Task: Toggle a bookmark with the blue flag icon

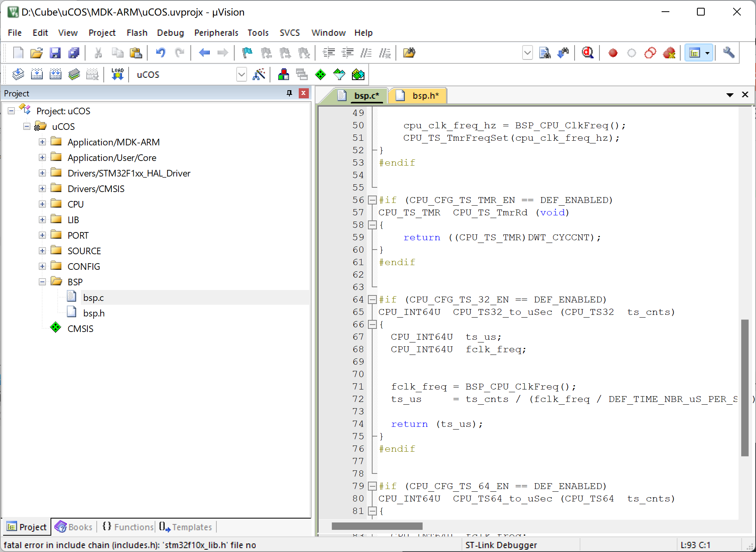Action: [247, 52]
